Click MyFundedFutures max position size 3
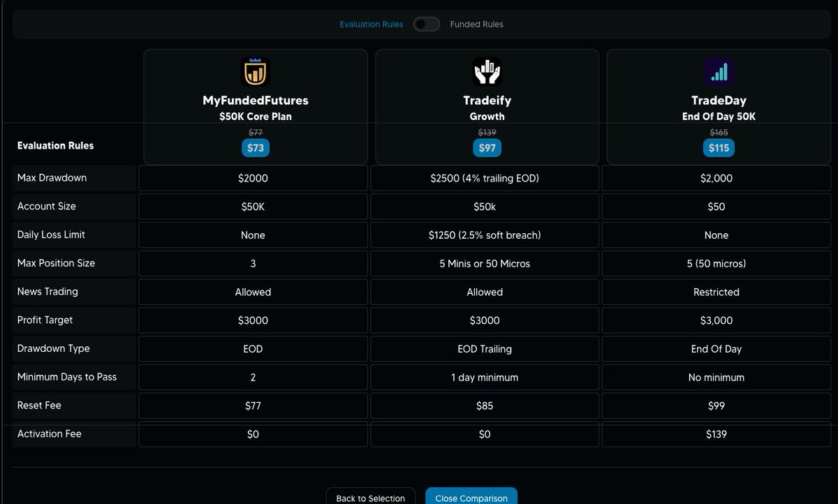The image size is (838, 504). 253,263
